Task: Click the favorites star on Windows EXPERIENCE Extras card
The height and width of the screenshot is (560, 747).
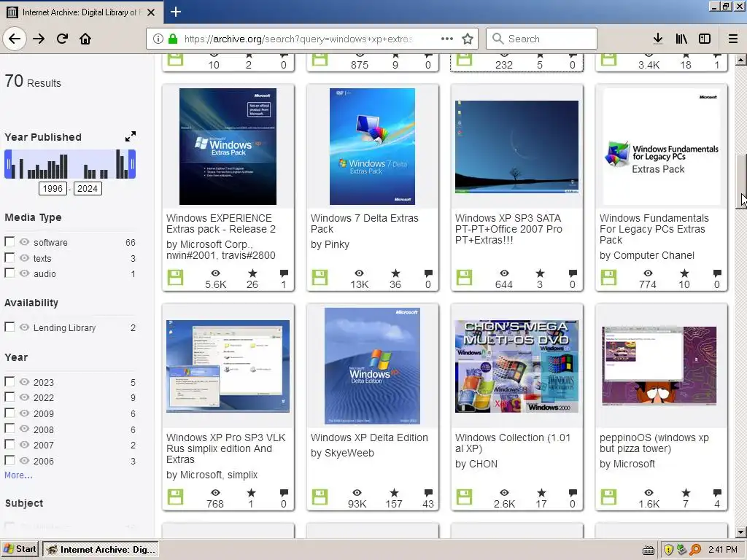Action: pos(252,273)
